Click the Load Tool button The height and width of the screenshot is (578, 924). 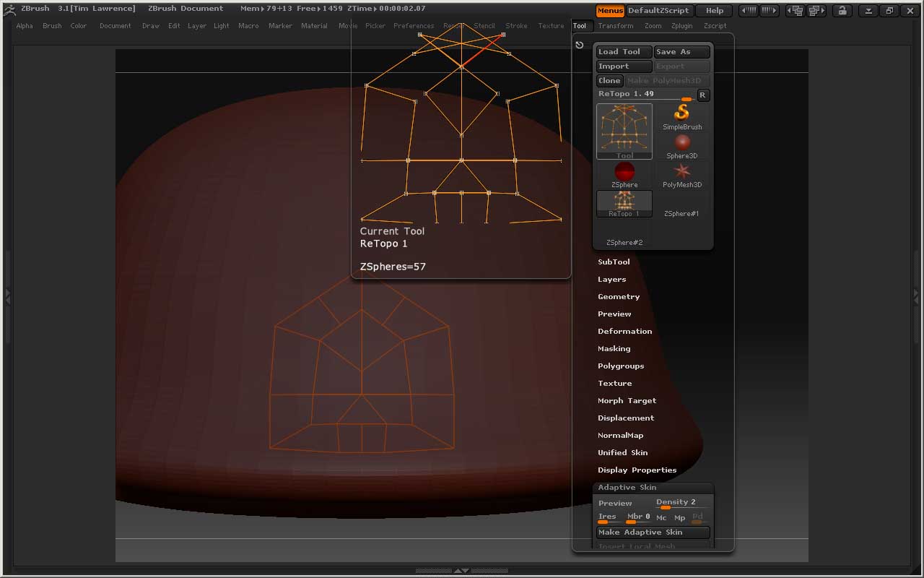pyautogui.click(x=623, y=51)
